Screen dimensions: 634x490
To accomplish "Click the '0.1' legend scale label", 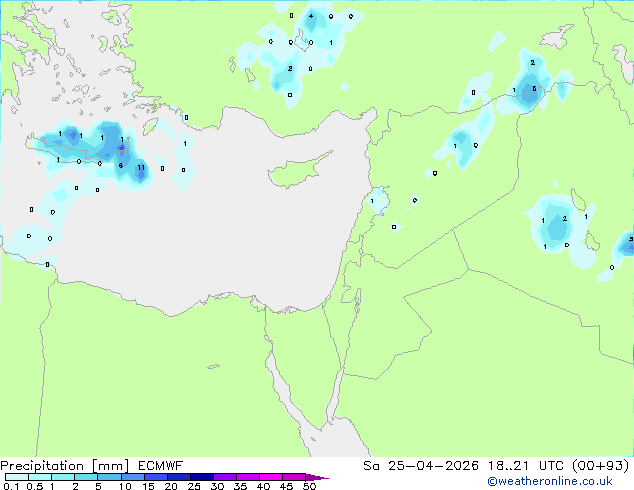I will [x=11, y=486].
